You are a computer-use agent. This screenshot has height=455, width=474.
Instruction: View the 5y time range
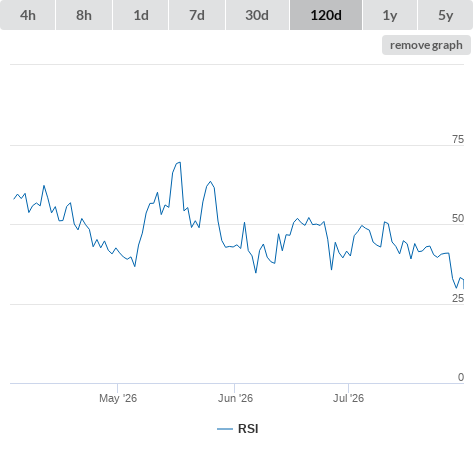pos(445,15)
